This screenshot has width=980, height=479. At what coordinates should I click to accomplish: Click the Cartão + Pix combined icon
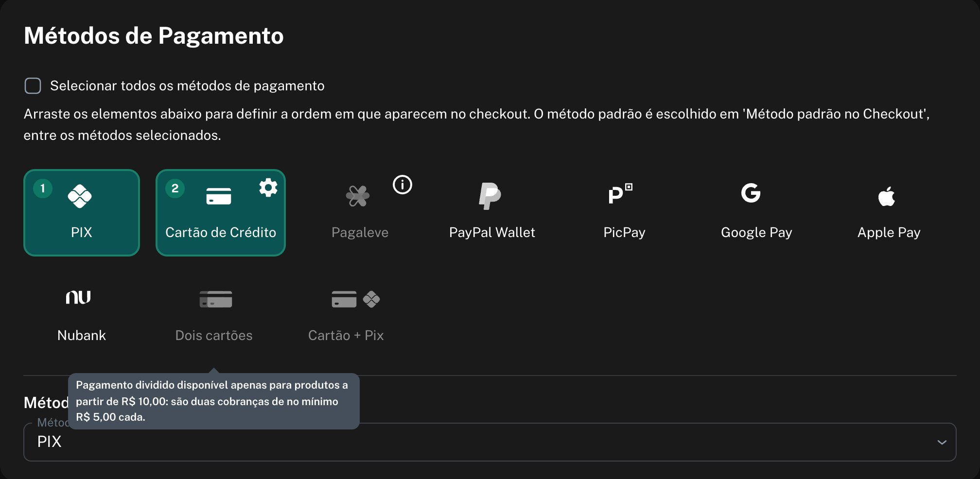[356, 299]
